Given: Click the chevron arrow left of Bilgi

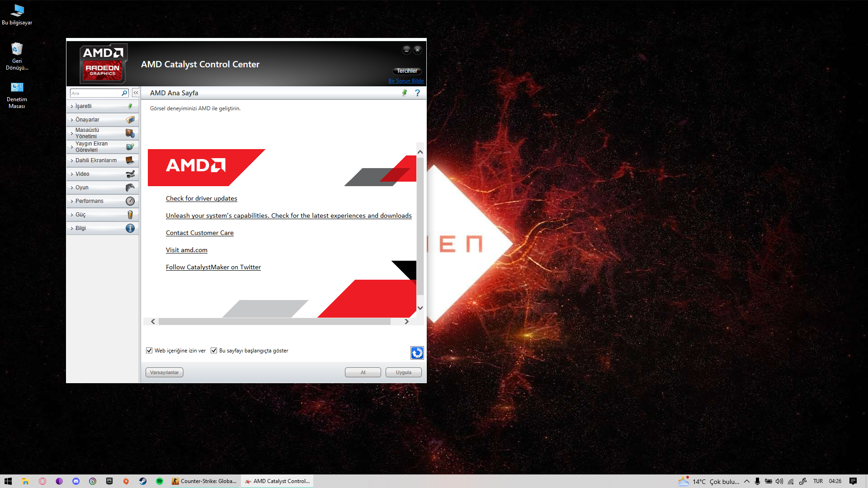Looking at the screenshot, I should click(72, 228).
